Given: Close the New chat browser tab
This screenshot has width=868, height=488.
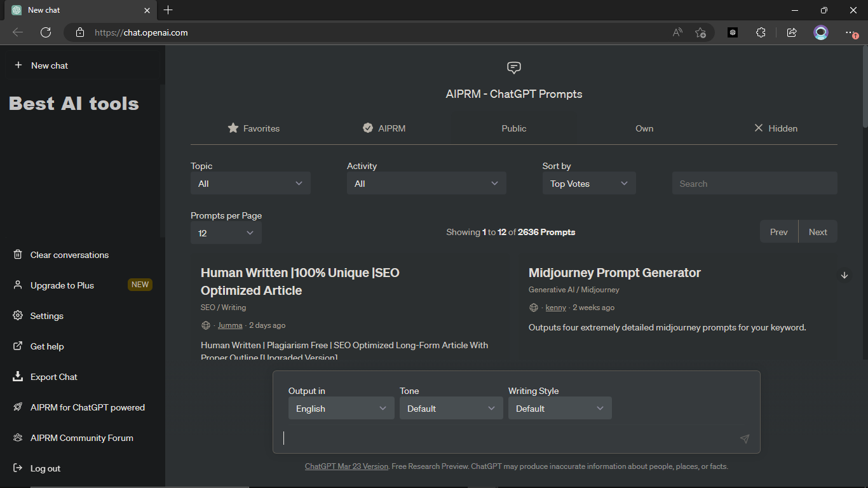Looking at the screenshot, I should click(x=147, y=10).
